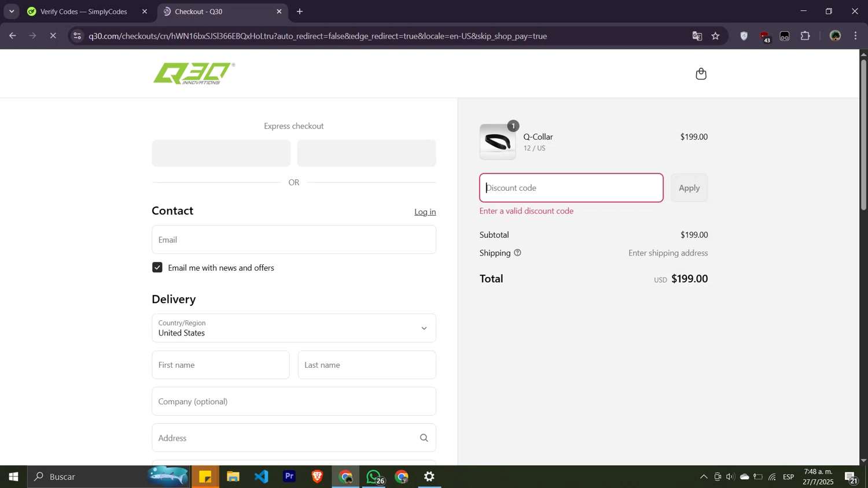Viewport: 868px width, 488px height.
Task: Show hidden system tray icons
Action: pos(704,477)
